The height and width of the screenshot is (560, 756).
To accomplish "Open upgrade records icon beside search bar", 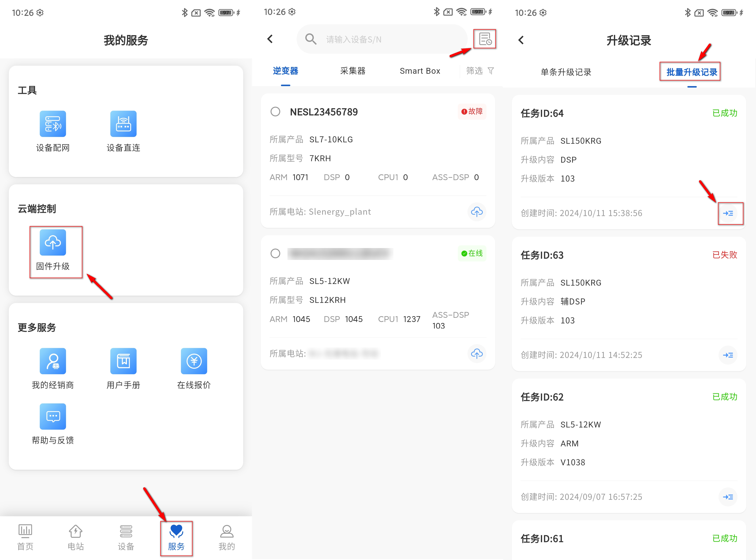I will (x=485, y=39).
